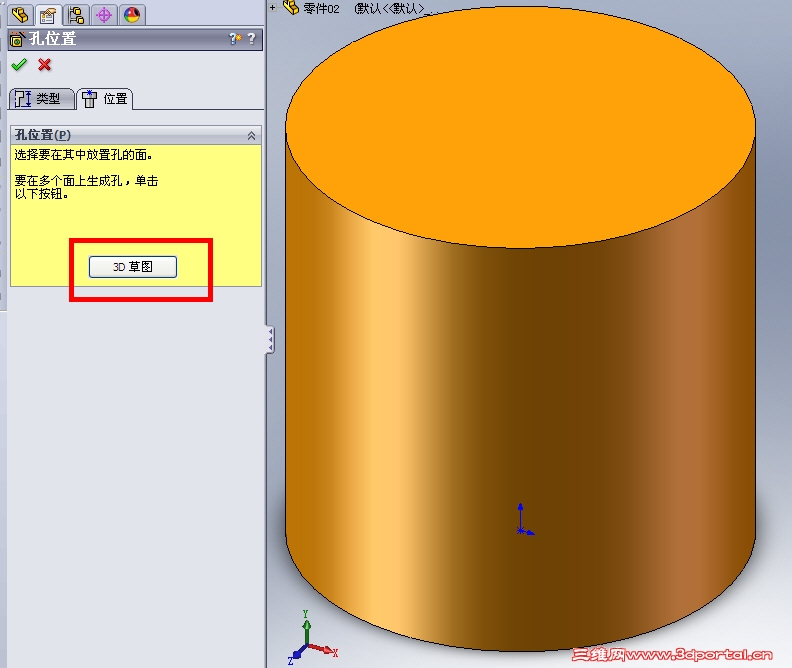Open the FeatureManager design tree tab
Viewport: 792px width, 668px height.
pos(20,14)
